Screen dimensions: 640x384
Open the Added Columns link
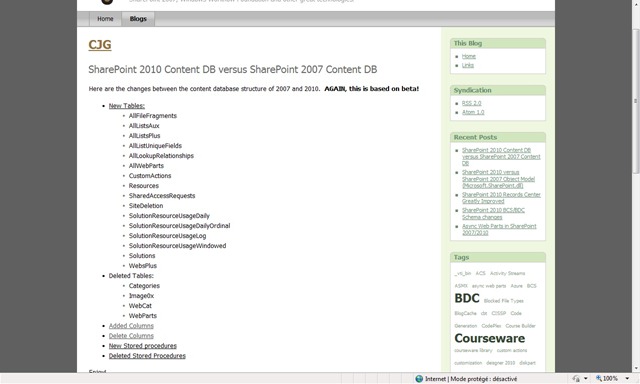[x=131, y=326]
